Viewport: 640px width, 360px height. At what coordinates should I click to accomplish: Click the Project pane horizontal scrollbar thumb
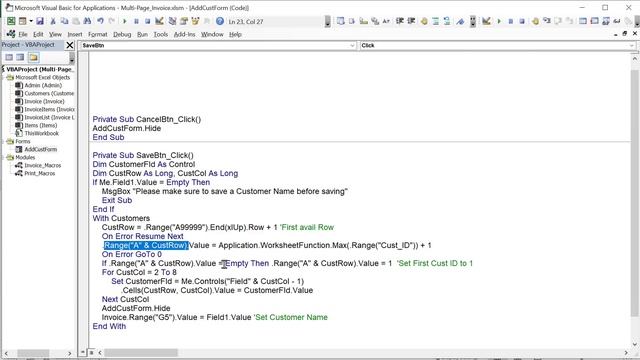point(33,353)
